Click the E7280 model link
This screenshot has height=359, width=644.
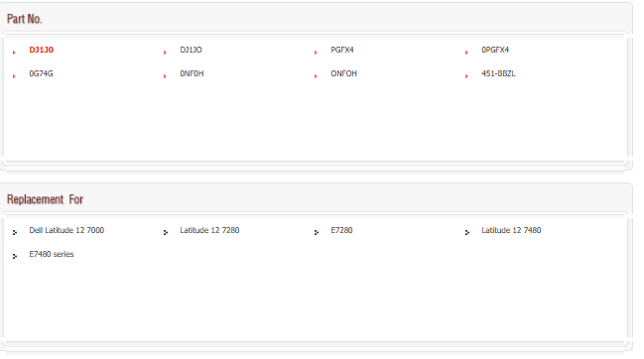pyautogui.click(x=341, y=230)
